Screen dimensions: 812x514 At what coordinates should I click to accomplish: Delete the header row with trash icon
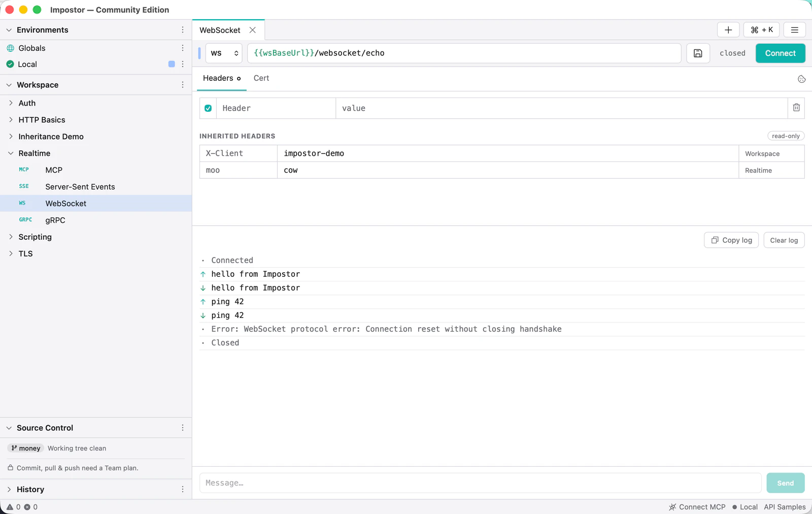click(796, 108)
